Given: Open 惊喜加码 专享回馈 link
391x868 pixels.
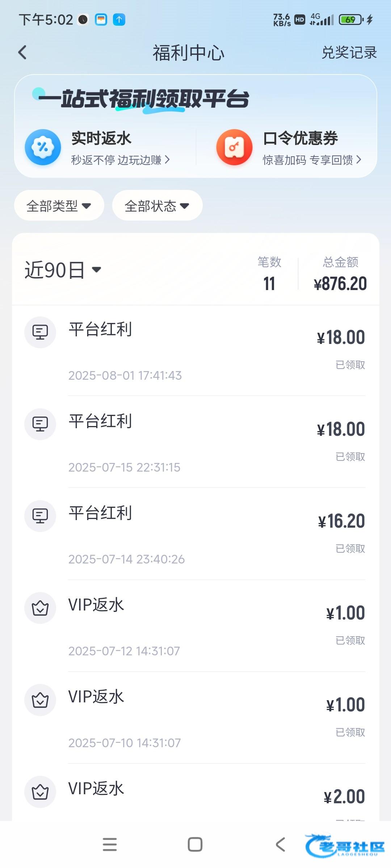Looking at the screenshot, I should [x=312, y=160].
